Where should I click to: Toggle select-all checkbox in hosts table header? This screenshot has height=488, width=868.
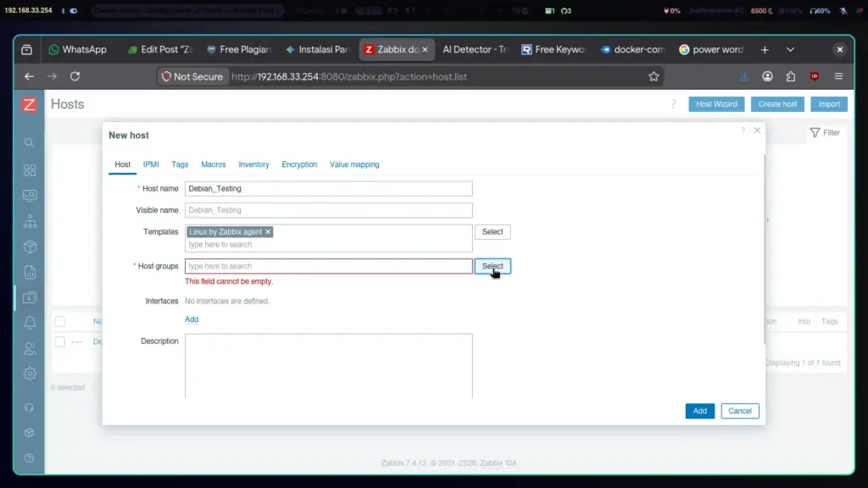[60, 321]
